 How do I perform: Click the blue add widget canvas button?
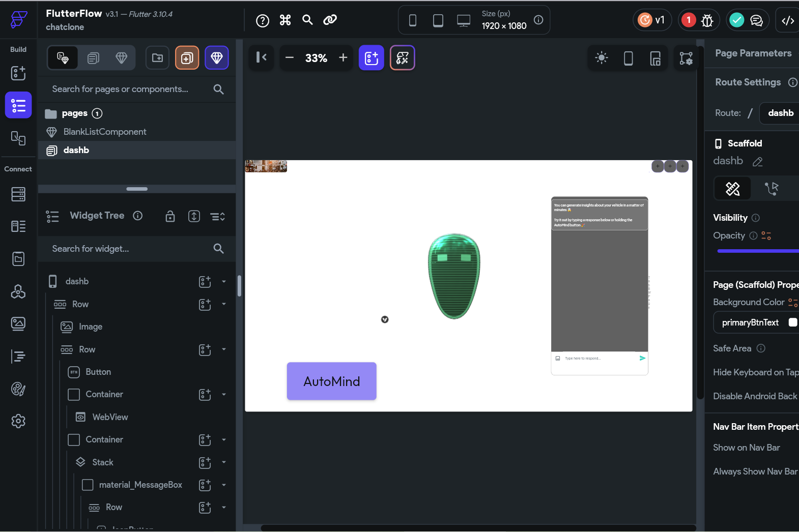coord(372,58)
